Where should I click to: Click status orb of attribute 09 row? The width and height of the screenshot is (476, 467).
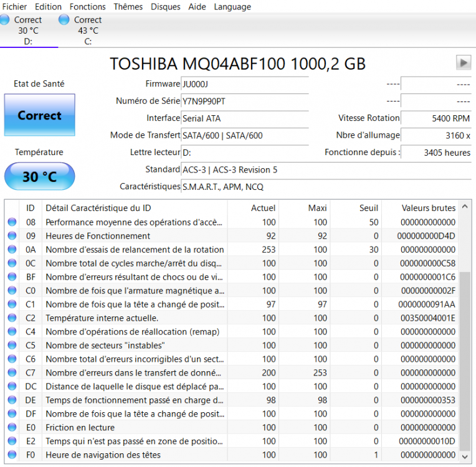pos(12,236)
